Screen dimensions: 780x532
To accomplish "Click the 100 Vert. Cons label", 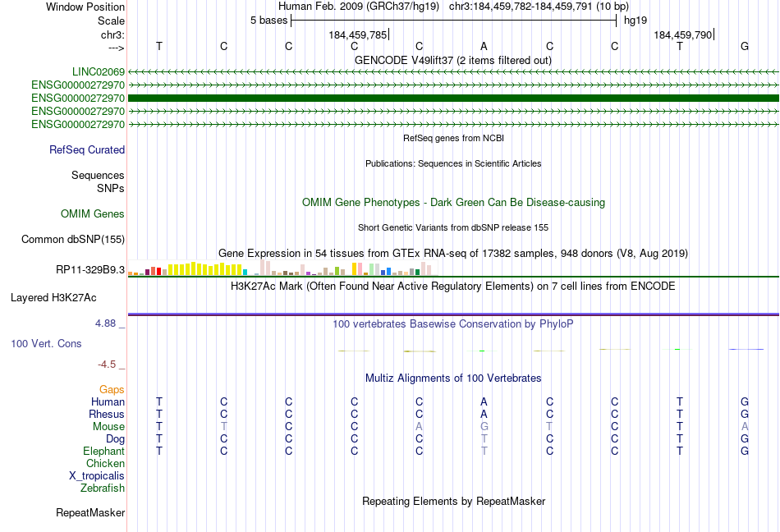I will pyautogui.click(x=46, y=343).
